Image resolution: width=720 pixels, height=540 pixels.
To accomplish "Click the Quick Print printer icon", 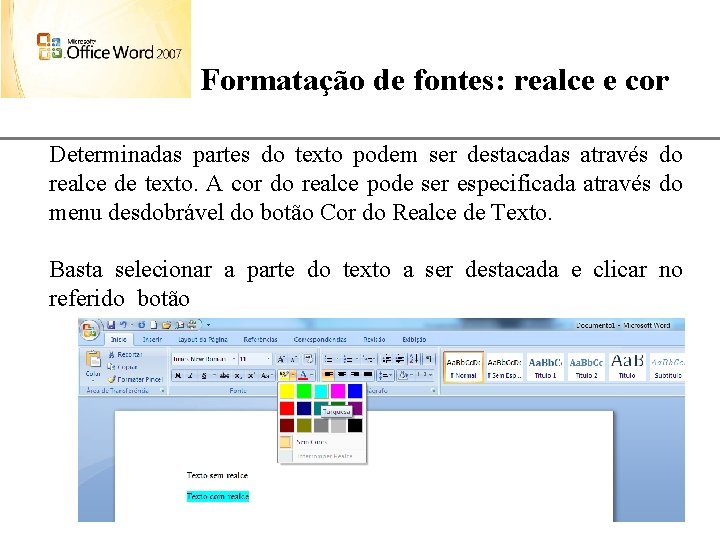I will (x=192, y=325).
